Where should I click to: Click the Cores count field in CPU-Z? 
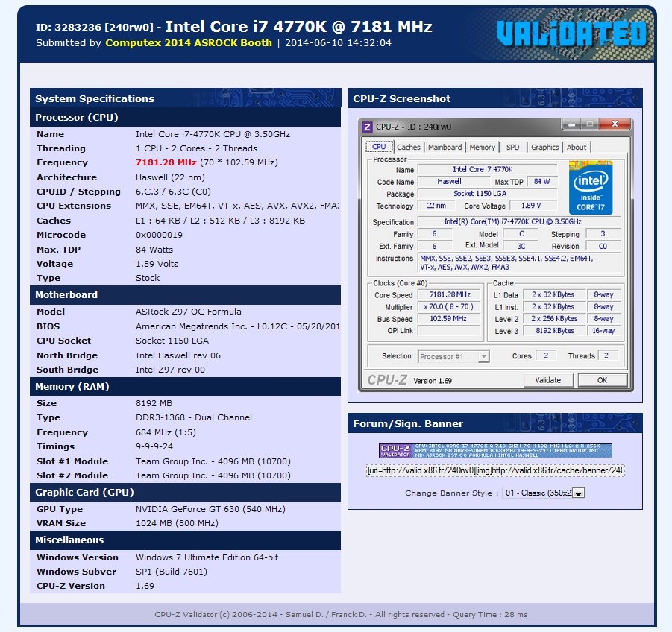pos(546,355)
